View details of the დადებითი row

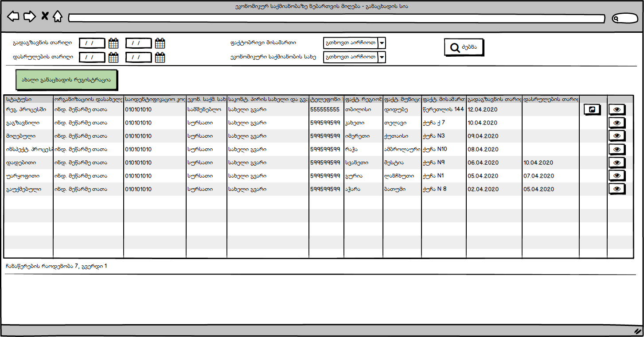[617, 163]
